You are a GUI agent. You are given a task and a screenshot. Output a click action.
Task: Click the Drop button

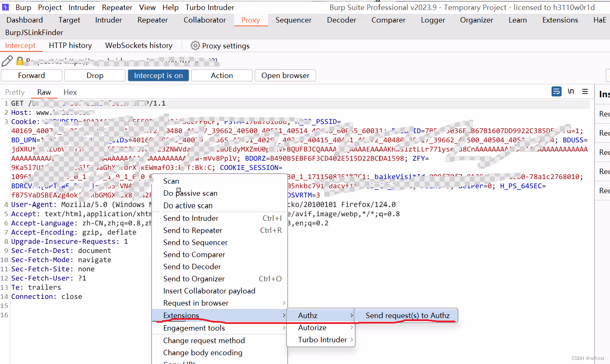point(95,76)
